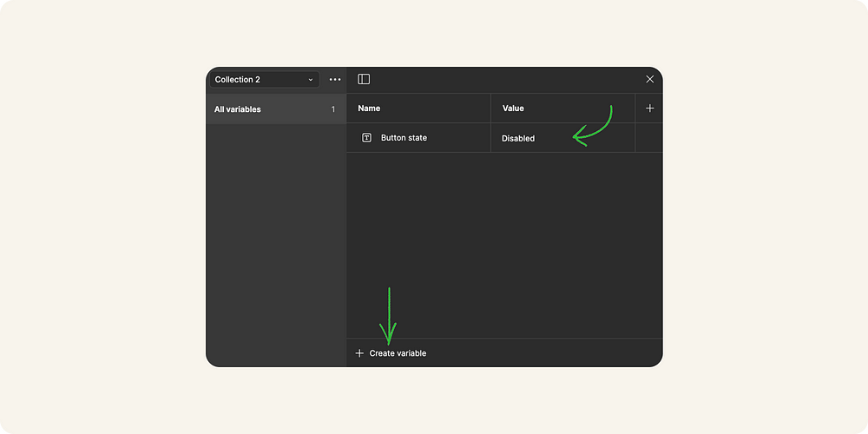
Task: Open the three-dot collection options menu
Action: pyautogui.click(x=335, y=79)
